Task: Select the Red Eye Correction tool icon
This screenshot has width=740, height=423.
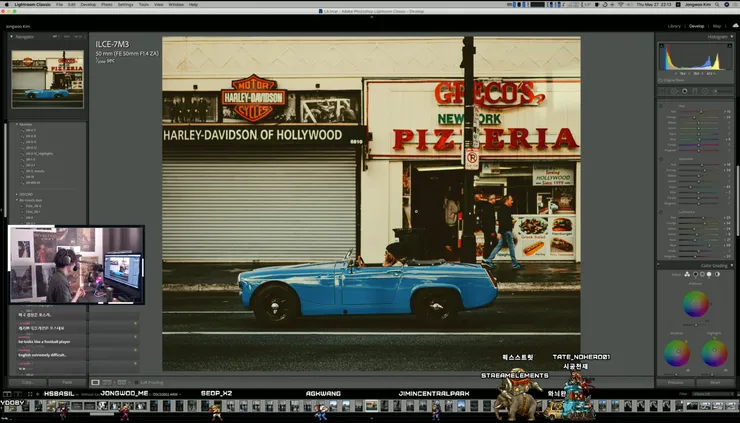Action: tap(685, 91)
